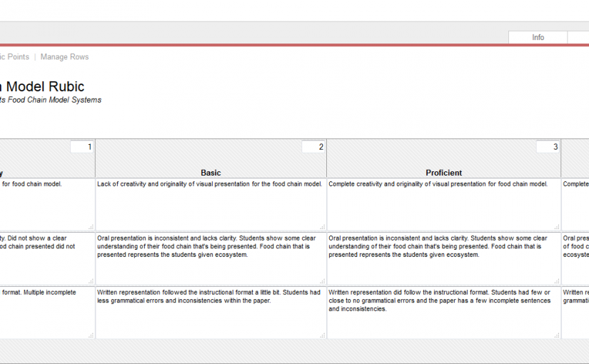589x364 pixels.
Task: Open the Info tab
Action: pyautogui.click(x=538, y=37)
